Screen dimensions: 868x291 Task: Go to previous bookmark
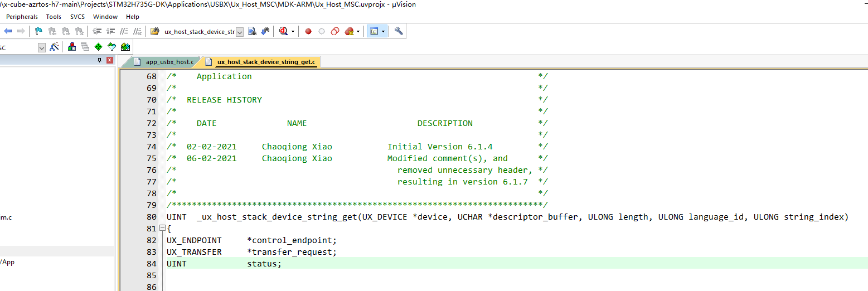click(52, 31)
